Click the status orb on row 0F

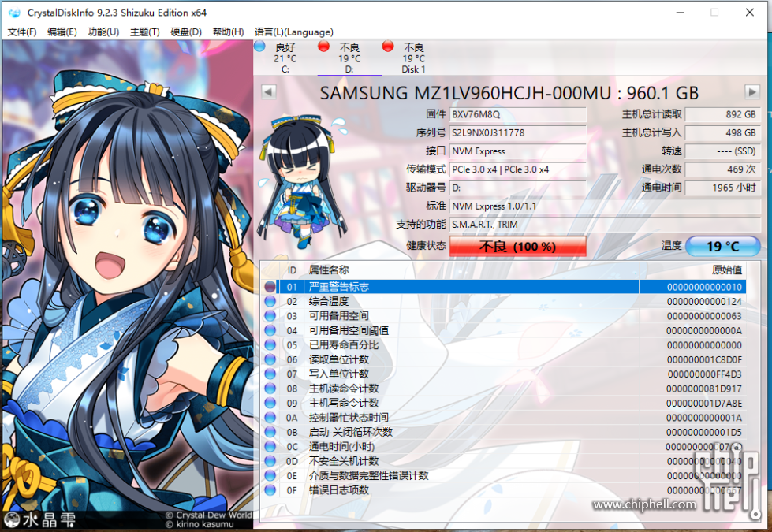tap(270, 490)
